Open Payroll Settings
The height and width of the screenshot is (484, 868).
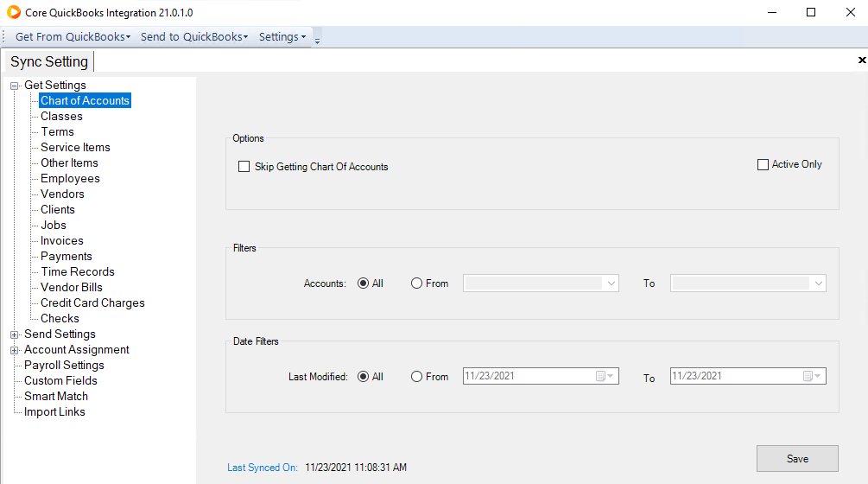[64, 365]
